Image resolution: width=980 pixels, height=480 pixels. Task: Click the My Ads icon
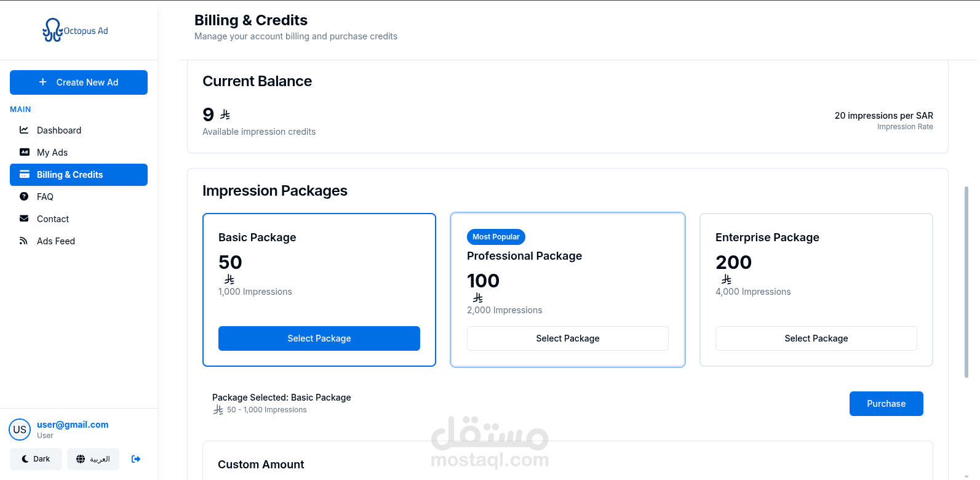click(25, 152)
